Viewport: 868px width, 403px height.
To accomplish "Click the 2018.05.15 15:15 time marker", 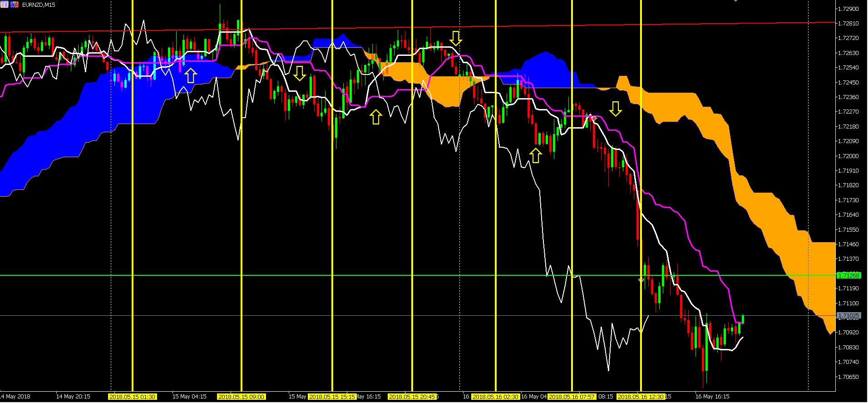I will point(332,397).
